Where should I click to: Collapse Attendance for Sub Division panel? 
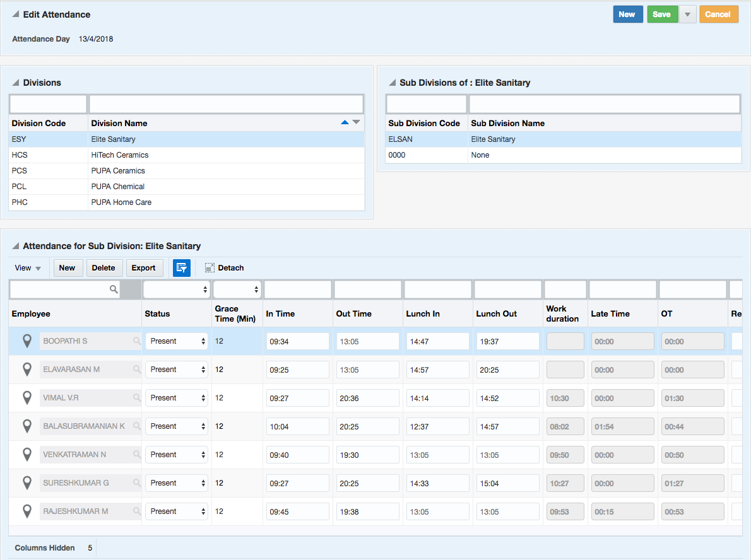click(16, 245)
